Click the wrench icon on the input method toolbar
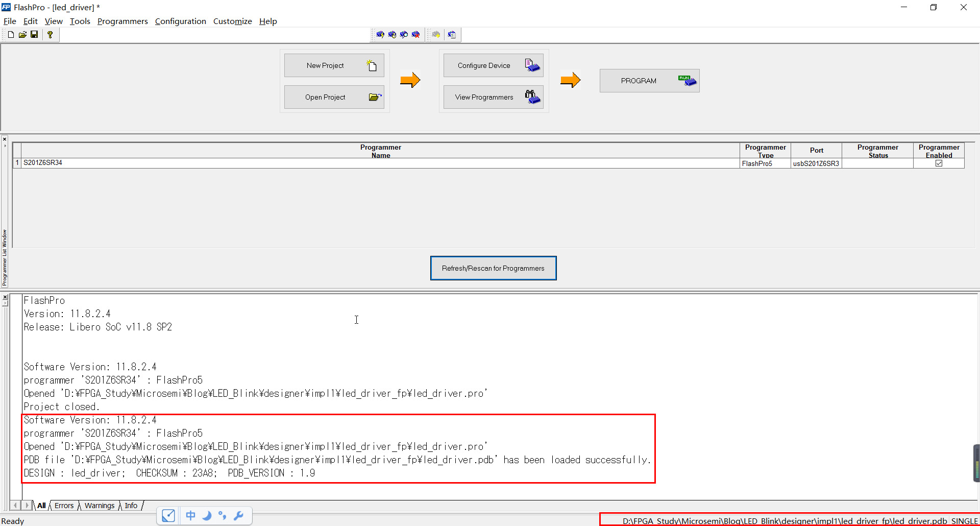Screen dimensions: 980x526 [x=239, y=516]
